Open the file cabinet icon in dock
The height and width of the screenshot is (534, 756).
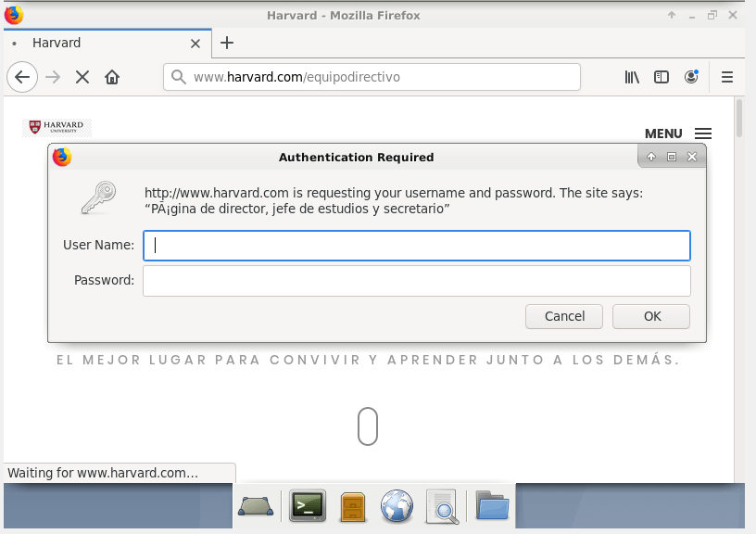pos(353,506)
